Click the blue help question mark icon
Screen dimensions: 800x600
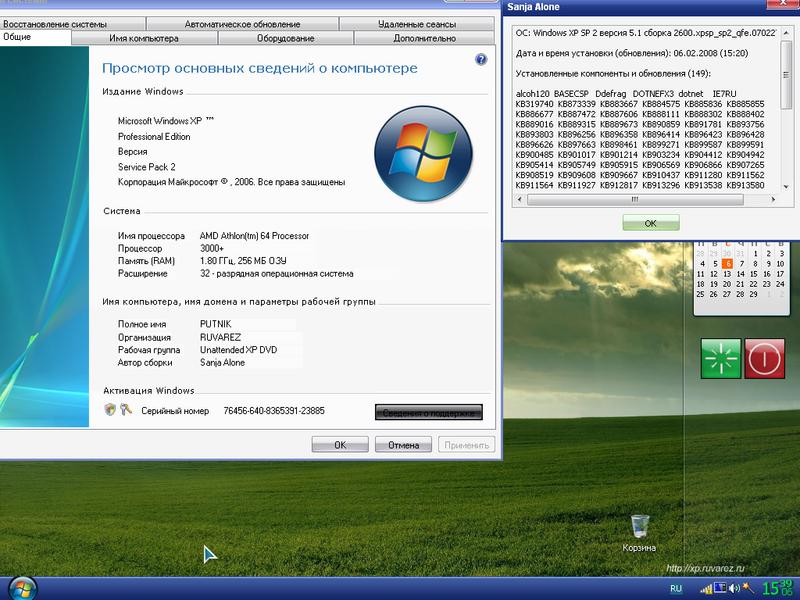[481, 60]
